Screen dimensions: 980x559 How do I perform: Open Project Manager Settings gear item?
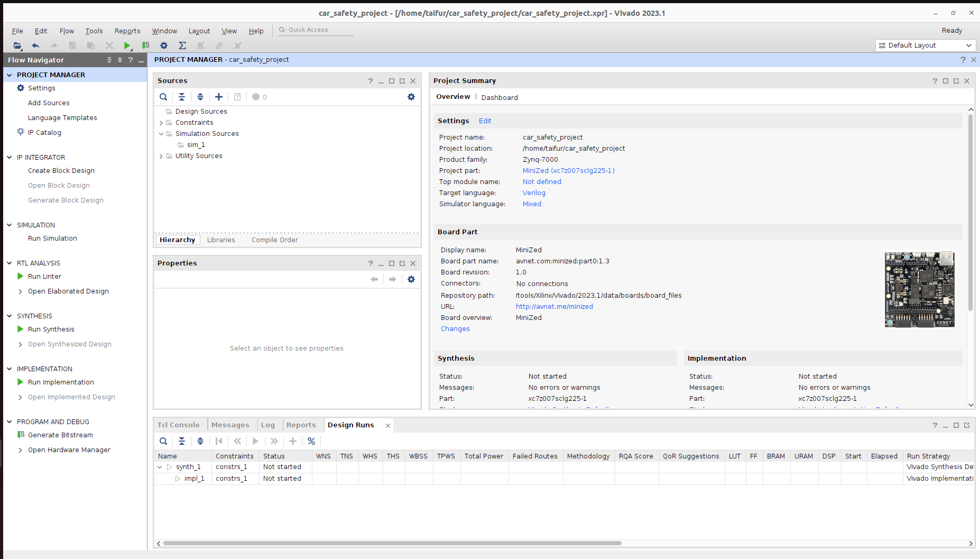point(36,88)
